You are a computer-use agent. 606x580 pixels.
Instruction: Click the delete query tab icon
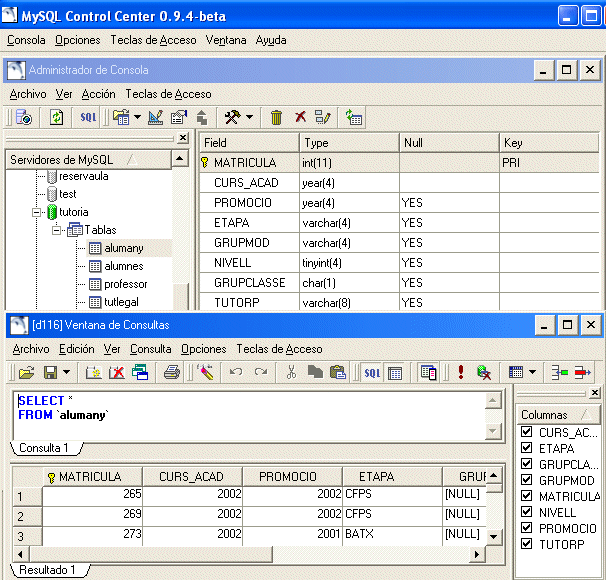click(116, 372)
